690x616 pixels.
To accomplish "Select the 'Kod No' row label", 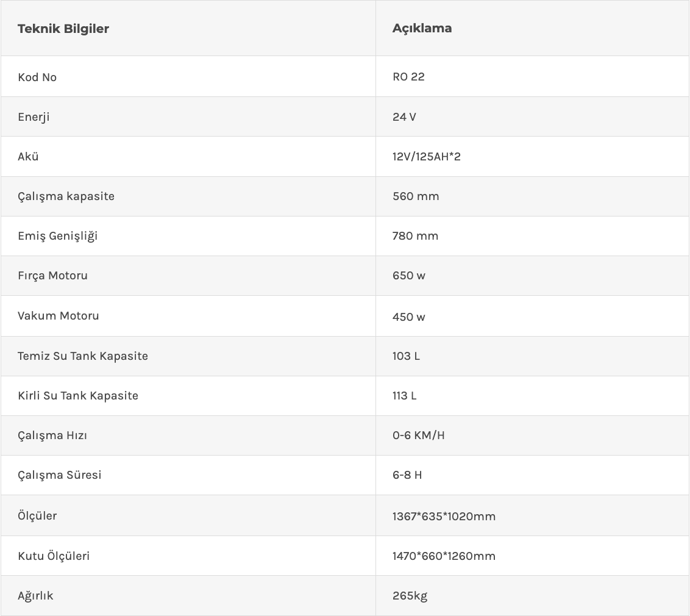I will click(37, 77).
